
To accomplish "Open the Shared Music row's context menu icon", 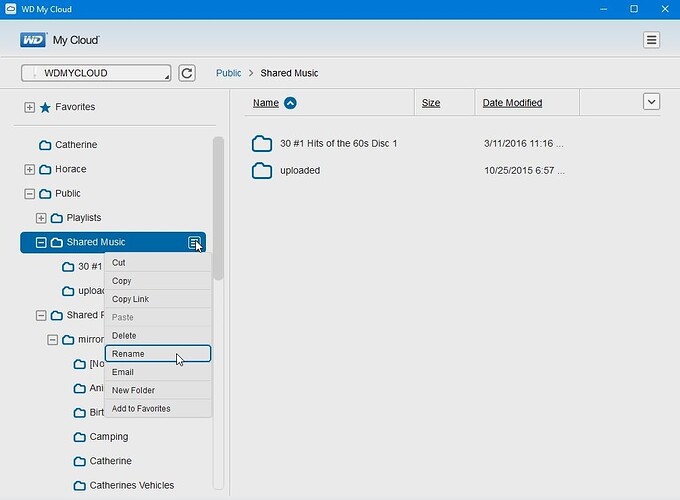I will click(x=194, y=242).
